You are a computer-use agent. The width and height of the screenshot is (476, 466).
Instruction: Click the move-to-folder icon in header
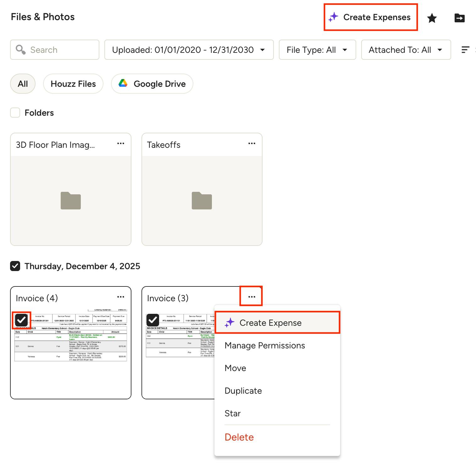[x=459, y=18]
